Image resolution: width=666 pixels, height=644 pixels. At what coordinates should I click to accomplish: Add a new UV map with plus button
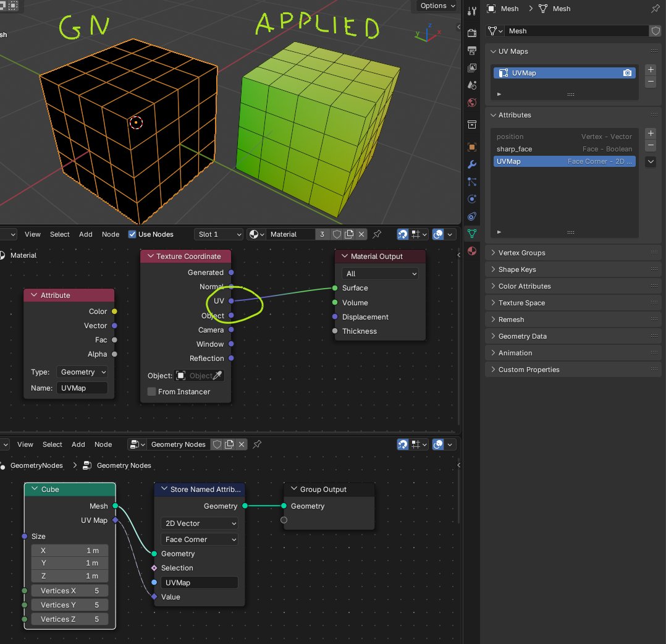point(651,69)
